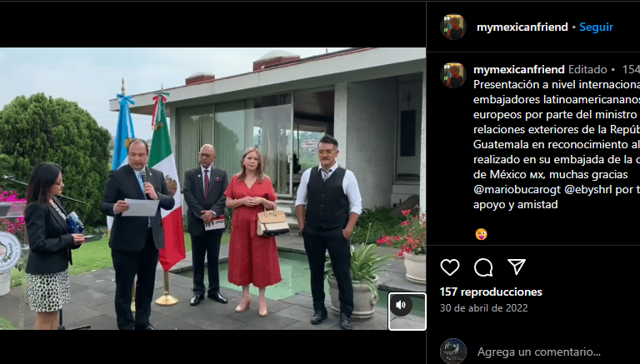
Task: Open the mymexicanfriend header profile picture
Action: pos(453,27)
